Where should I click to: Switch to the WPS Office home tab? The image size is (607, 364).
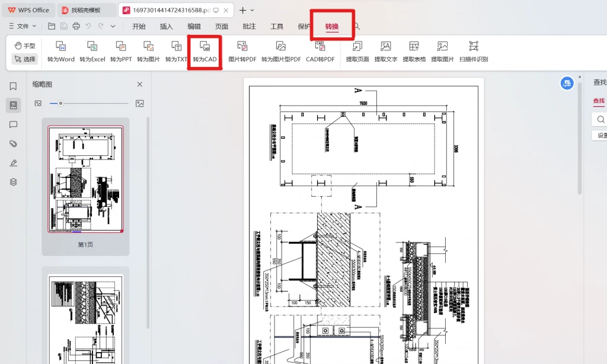click(28, 10)
